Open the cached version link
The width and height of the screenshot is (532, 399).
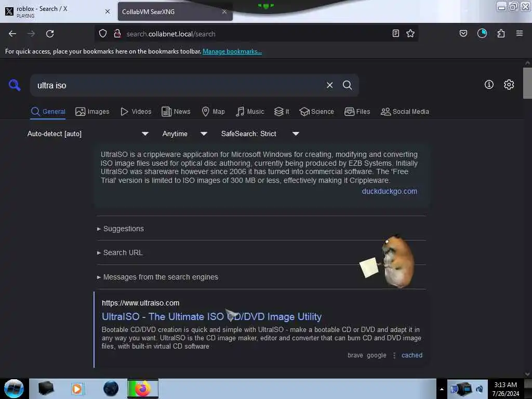click(x=412, y=355)
